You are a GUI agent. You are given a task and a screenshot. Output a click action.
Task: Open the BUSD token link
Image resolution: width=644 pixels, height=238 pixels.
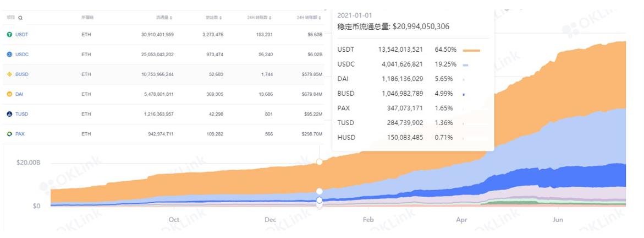22,74
